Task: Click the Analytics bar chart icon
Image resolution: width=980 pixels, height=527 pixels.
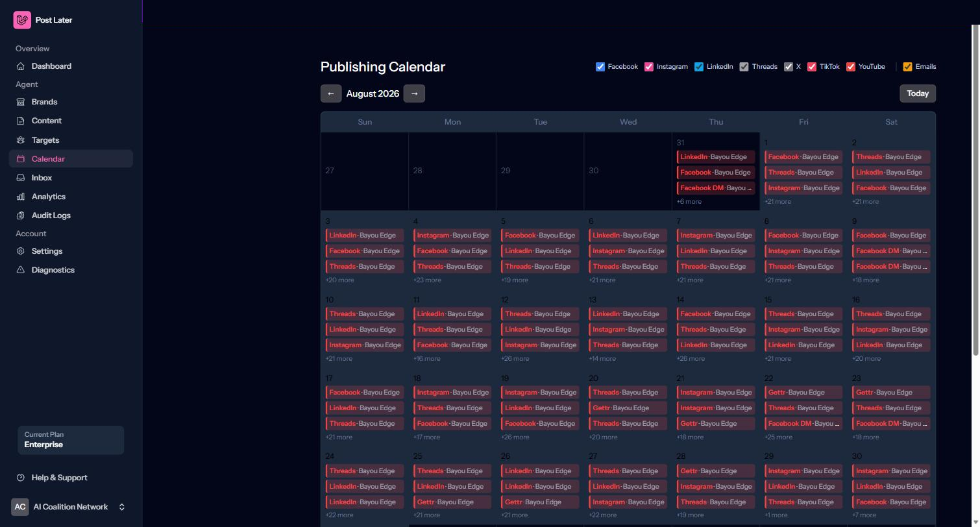Action: 21,197
